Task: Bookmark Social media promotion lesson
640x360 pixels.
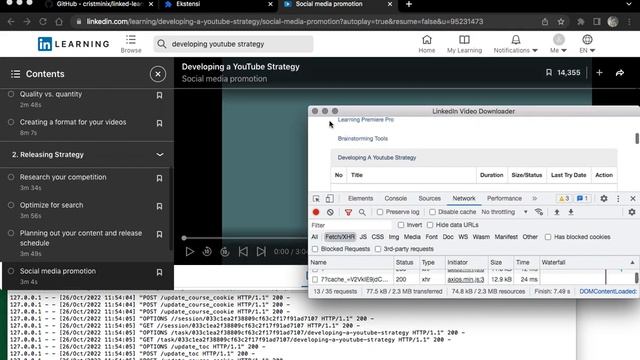Action: point(159,272)
